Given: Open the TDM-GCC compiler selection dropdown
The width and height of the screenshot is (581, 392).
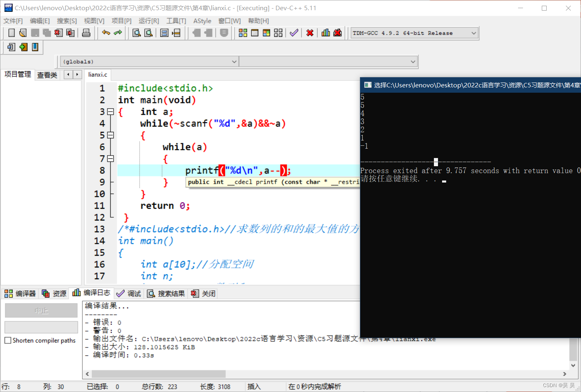Looking at the screenshot, I should point(473,33).
